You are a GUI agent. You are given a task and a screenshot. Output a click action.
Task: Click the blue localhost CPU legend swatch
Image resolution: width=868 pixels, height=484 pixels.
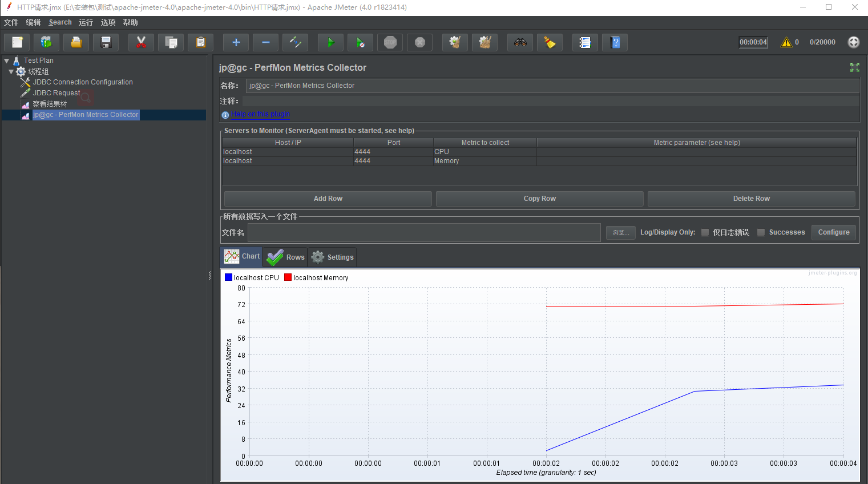(228, 277)
